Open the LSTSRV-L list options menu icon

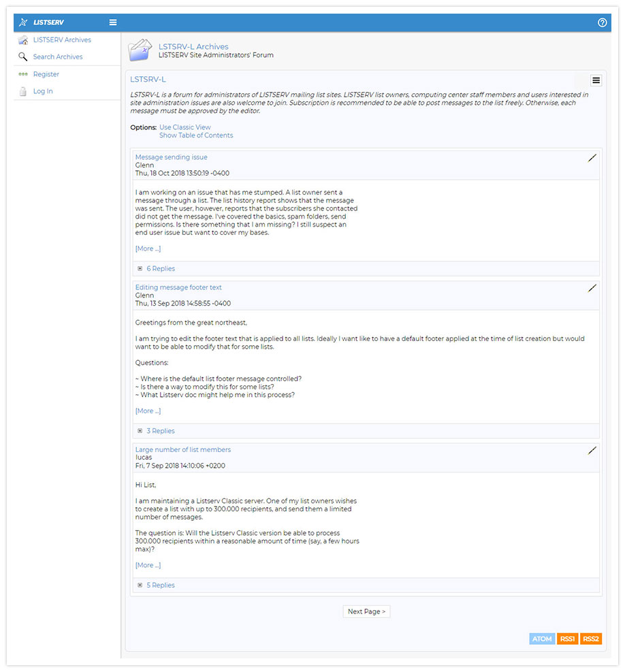click(x=596, y=80)
